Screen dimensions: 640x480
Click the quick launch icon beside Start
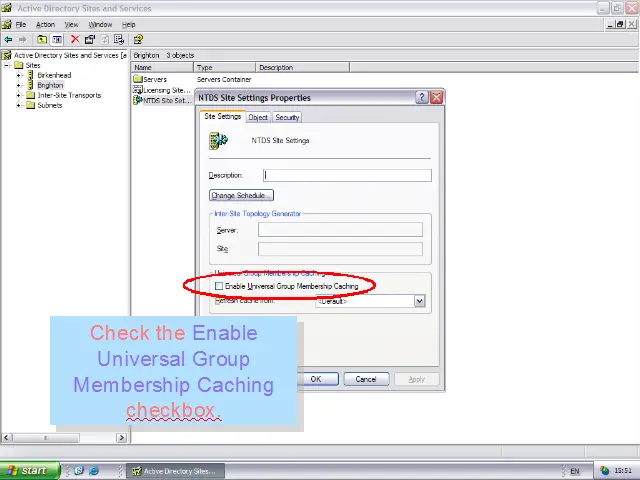coord(79,471)
